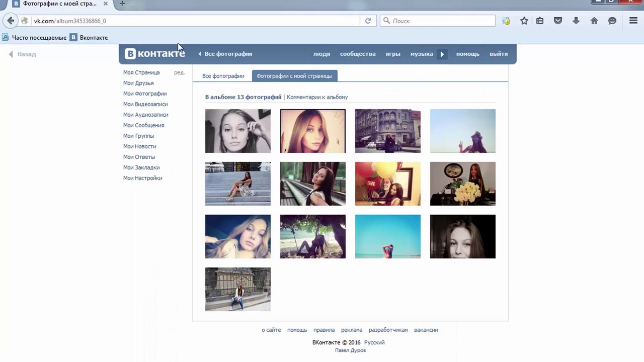Open Мои Настройки in the sidebar

142,178
